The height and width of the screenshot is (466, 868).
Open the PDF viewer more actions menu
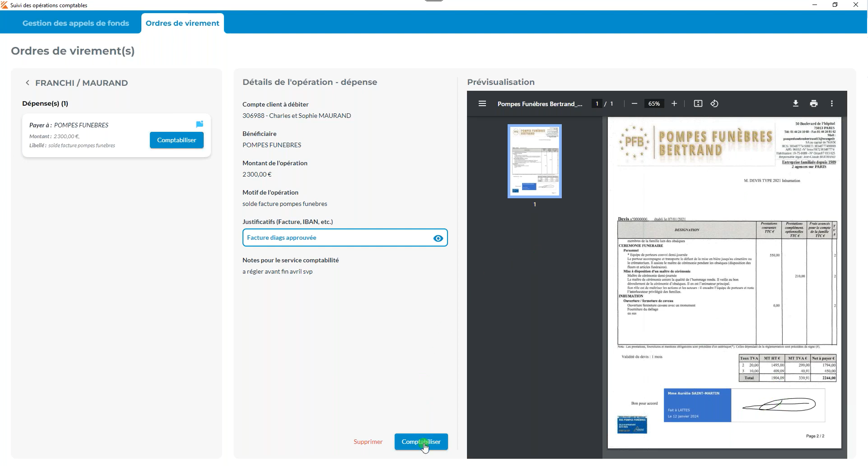point(832,104)
